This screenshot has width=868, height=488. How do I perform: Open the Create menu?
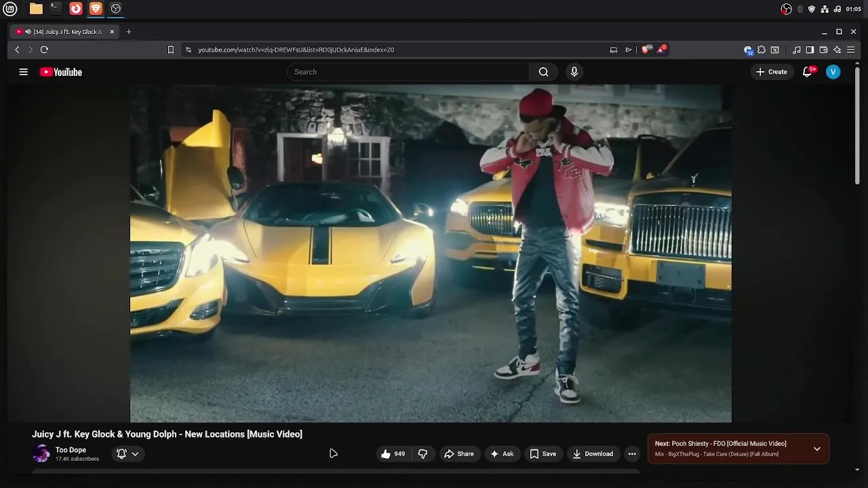[772, 72]
